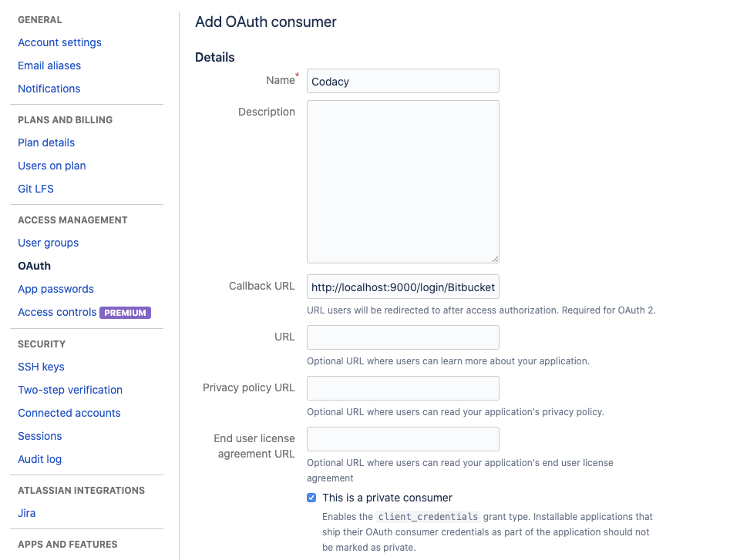This screenshot has height=560, width=730.
Task: Open Jira integration settings
Action: [26, 513]
